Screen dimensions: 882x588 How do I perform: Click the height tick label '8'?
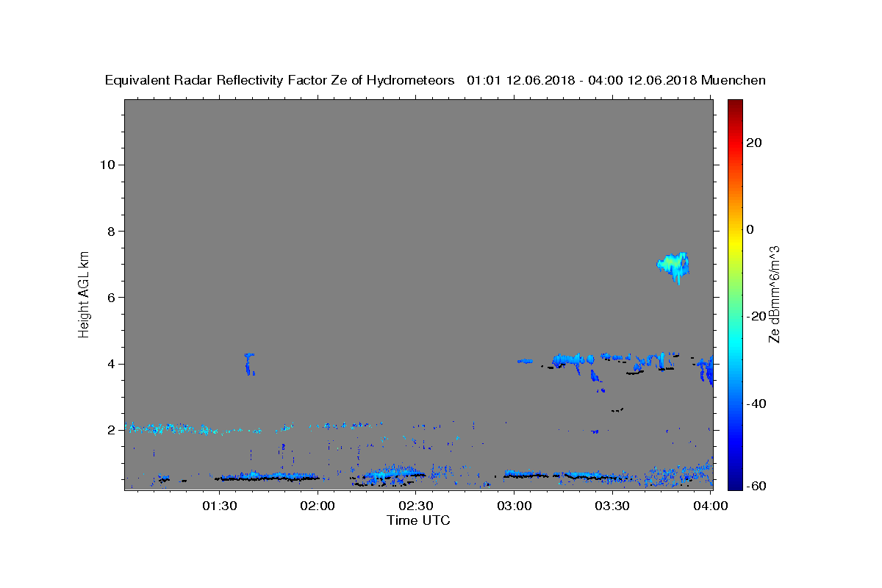pyautogui.click(x=110, y=231)
